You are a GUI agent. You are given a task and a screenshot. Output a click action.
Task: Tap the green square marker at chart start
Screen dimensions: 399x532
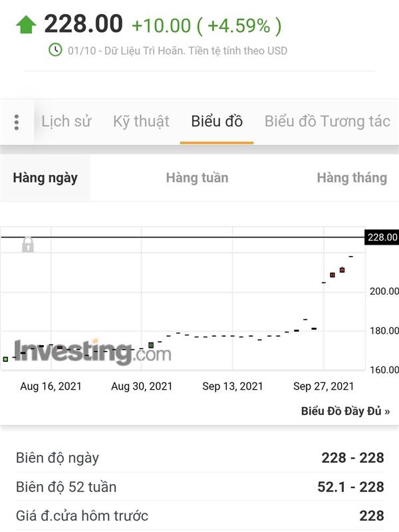pyautogui.click(x=5, y=359)
